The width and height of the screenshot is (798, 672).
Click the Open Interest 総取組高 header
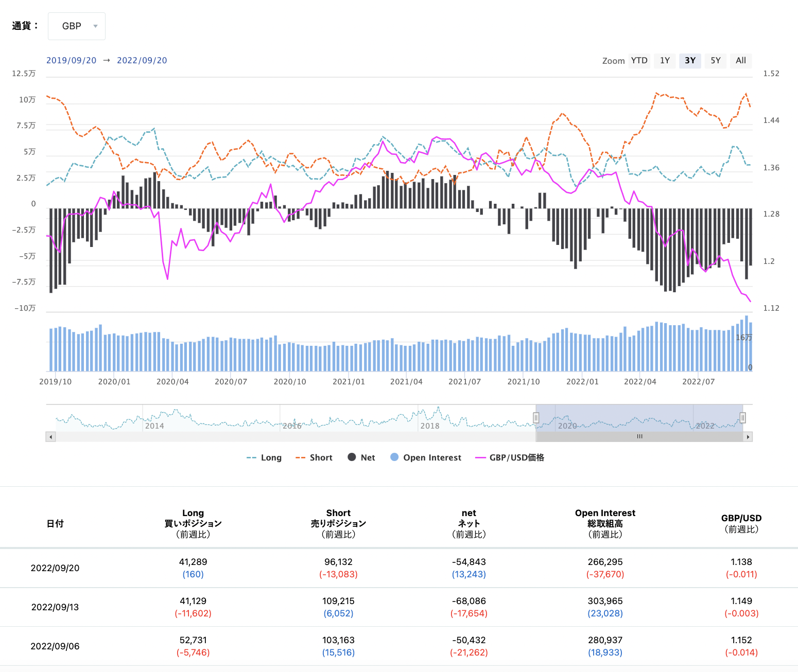tap(605, 524)
